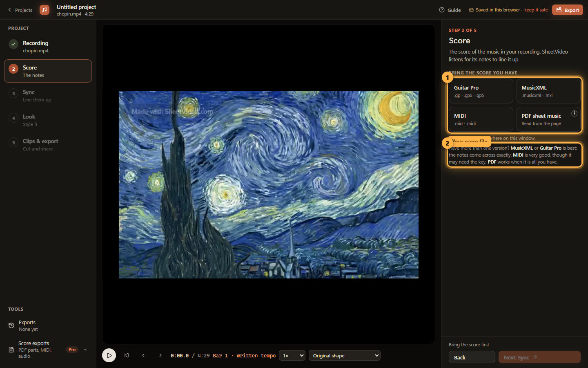Image resolution: width=588 pixels, height=368 pixels.
Task: Open the Recording step in sidebar
Action: click(48, 47)
